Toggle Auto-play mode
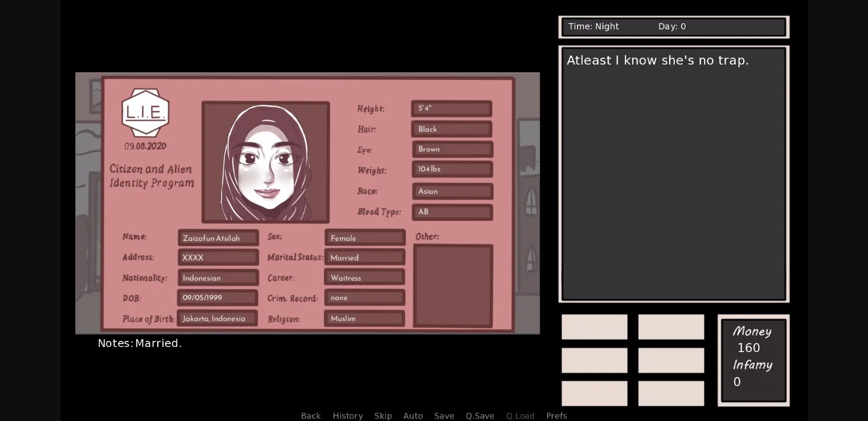The image size is (868, 421). click(413, 416)
